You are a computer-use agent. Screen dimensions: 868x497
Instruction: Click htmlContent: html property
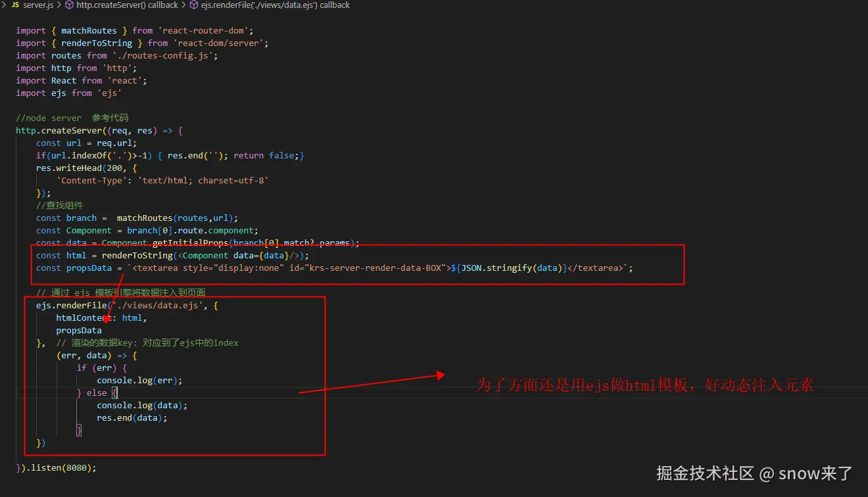click(101, 318)
